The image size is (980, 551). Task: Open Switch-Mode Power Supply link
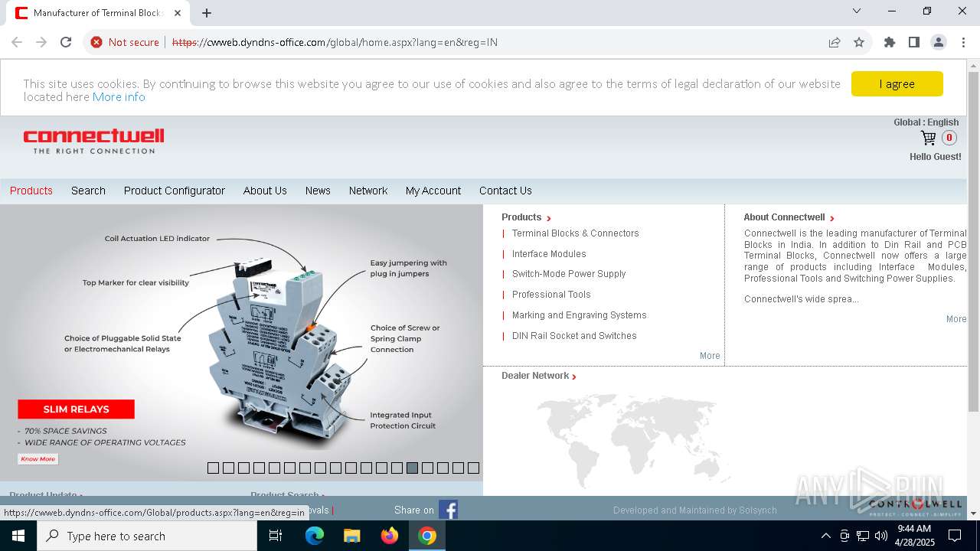(569, 274)
